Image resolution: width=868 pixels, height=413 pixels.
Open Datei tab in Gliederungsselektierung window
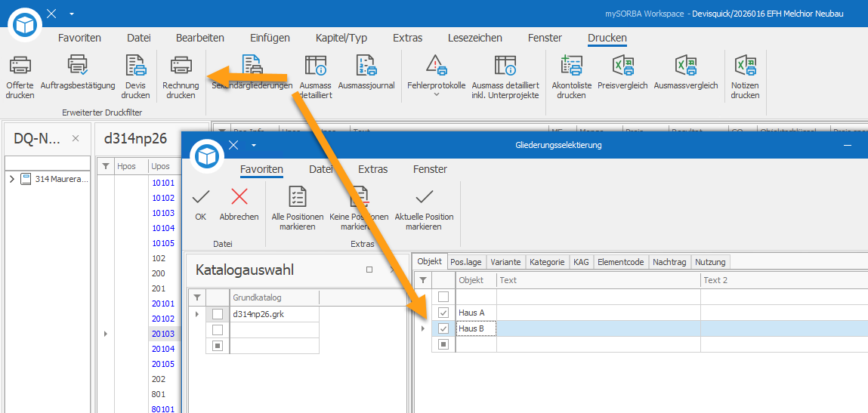tap(321, 169)
